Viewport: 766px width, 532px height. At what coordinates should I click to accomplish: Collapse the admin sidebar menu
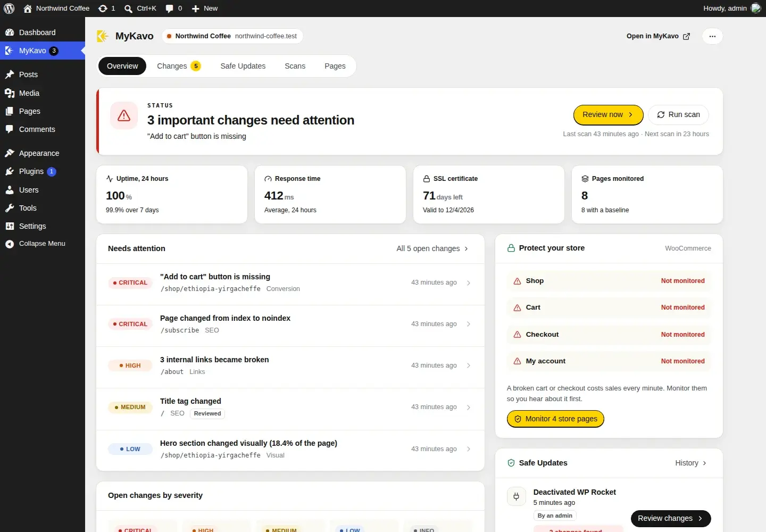click(x=43, y=244)
